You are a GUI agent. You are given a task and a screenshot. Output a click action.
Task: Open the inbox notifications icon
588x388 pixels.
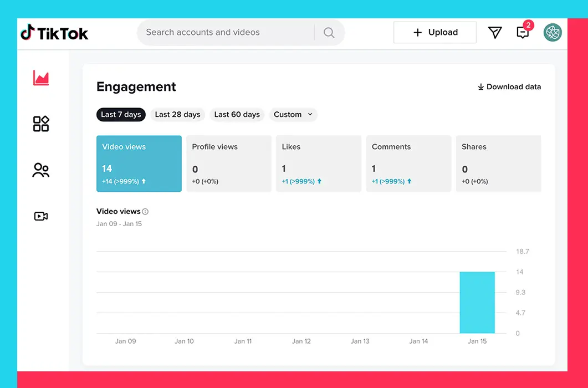[523, 33]
